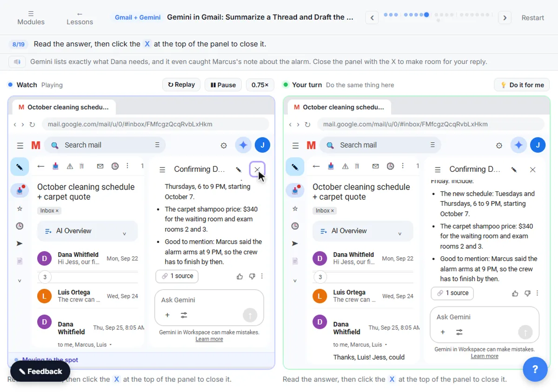Viewport: 558px width, 392px height.
Task: Open more actions three dots in Your turn mail toolbar
Action: click(403, 166)
